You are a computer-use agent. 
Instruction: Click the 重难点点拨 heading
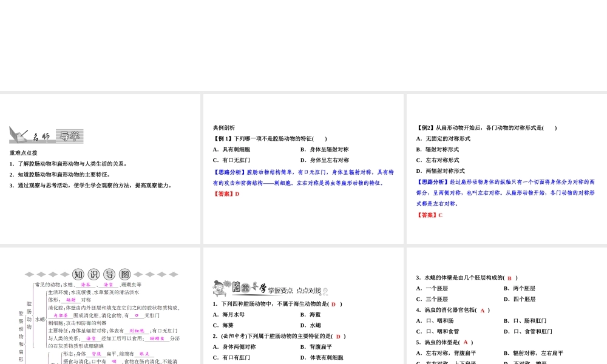(x=24, y=153)
